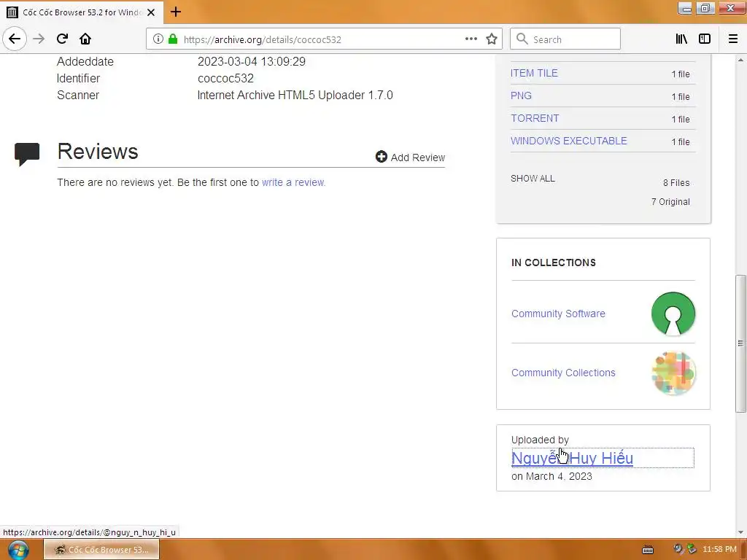Show site information icon in address bar
This screenshot has width=747, height=560.
point(158,39)
